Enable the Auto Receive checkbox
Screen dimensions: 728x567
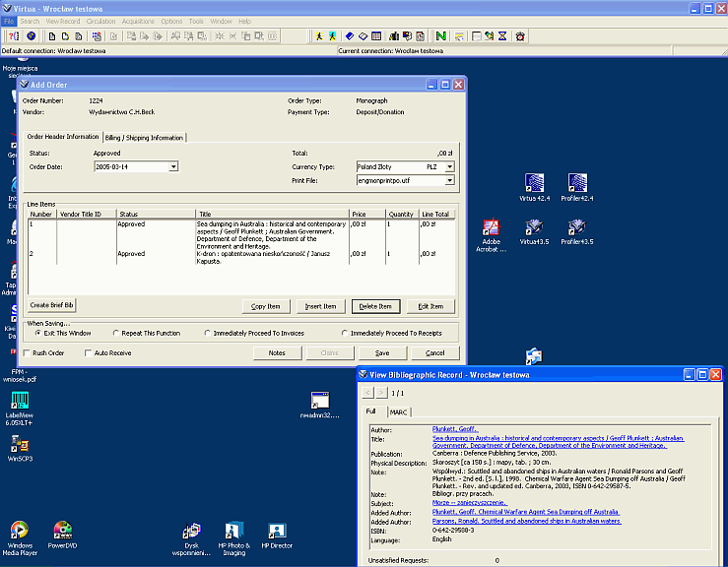pos(88,353)
